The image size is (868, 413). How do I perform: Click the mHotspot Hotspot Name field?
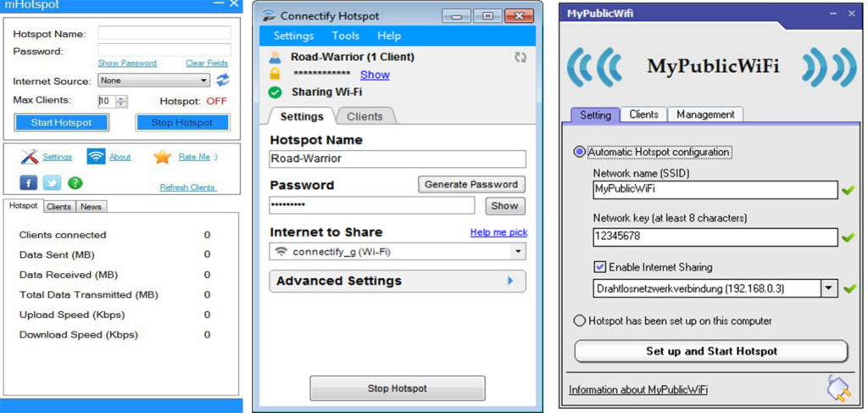(x=164, y=33)
